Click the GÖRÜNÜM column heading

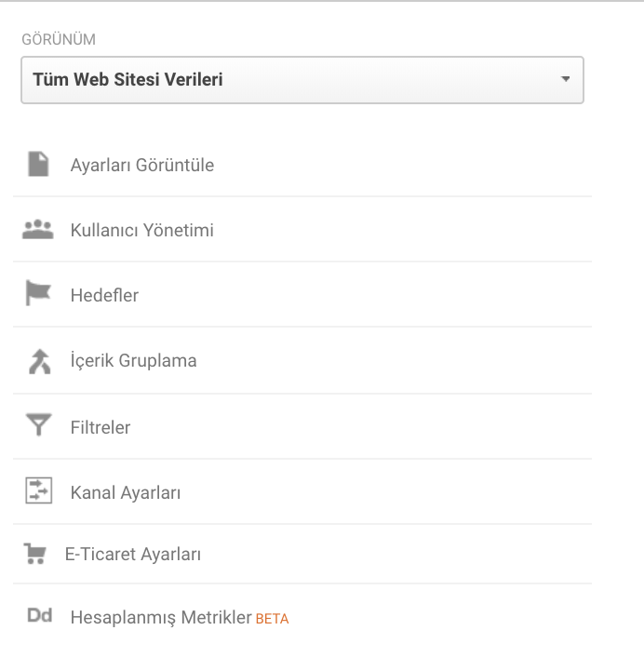pyautogui.click(x=59, y=39)
